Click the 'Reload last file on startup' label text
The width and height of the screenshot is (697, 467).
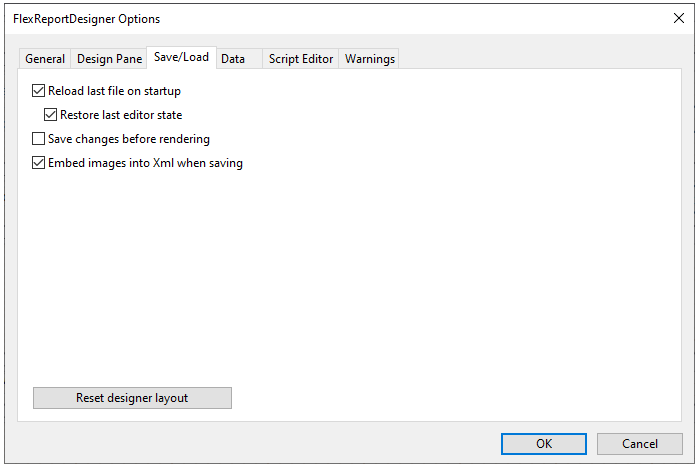pyautogui.click(x=114, y=91)
